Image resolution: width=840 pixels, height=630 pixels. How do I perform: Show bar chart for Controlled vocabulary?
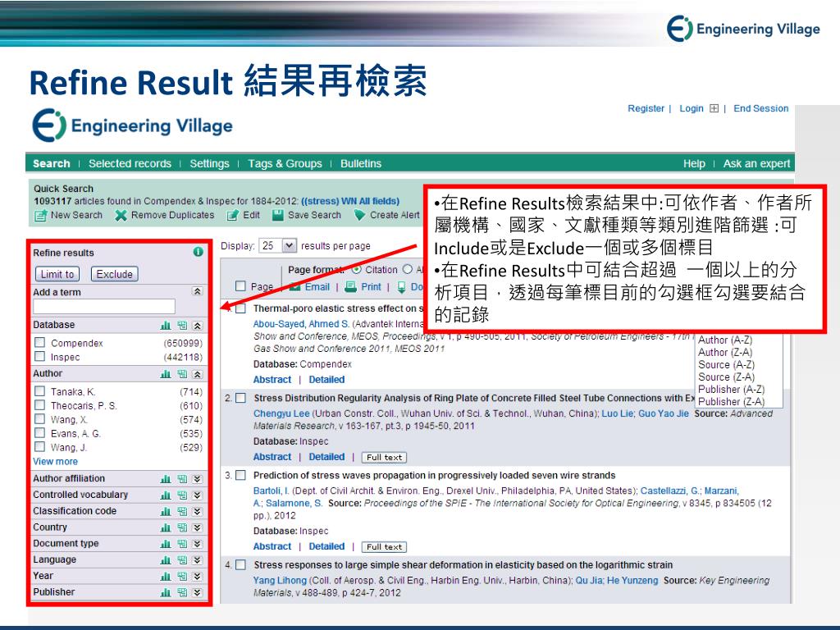pos(166,495)
